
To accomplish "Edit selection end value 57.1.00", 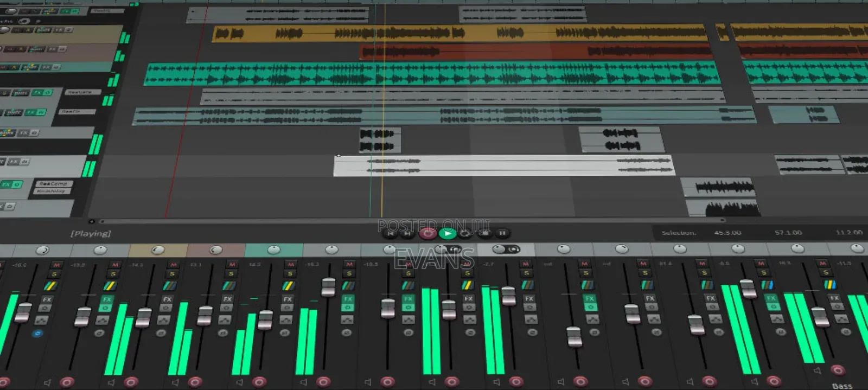I will click(x=788, y=232).
